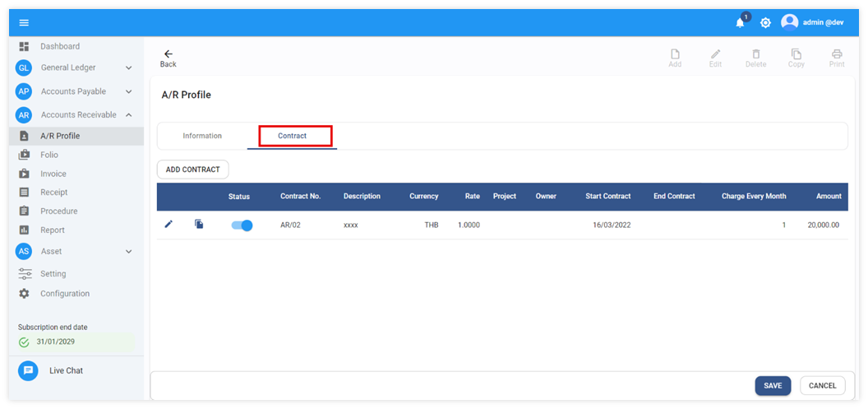
Task: Click the Print toolbar icon
Action: click(837, 54)
